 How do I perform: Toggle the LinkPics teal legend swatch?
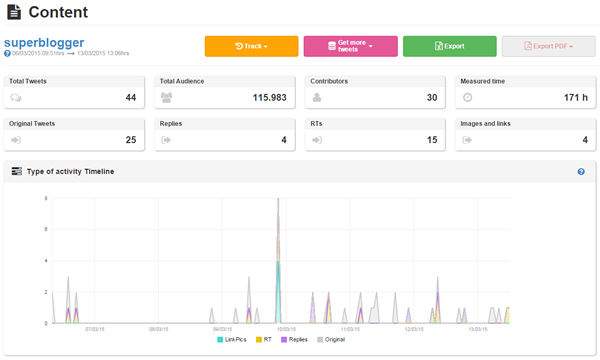pos(220,340)
